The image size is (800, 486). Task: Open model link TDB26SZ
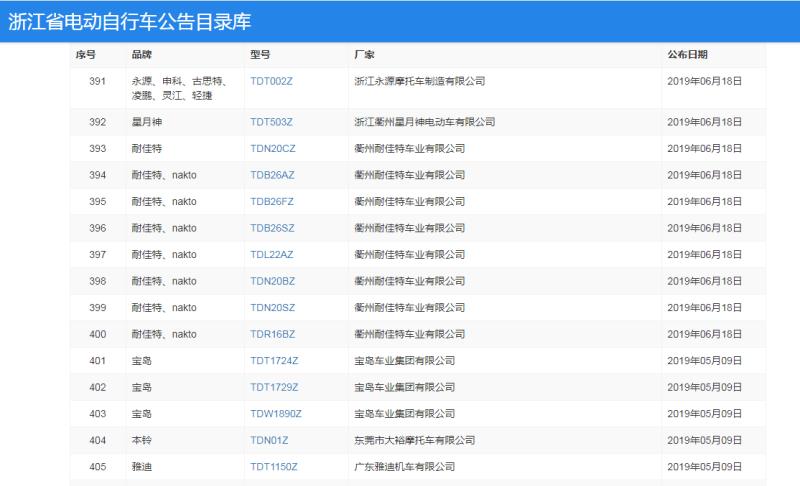coord(272,228)
